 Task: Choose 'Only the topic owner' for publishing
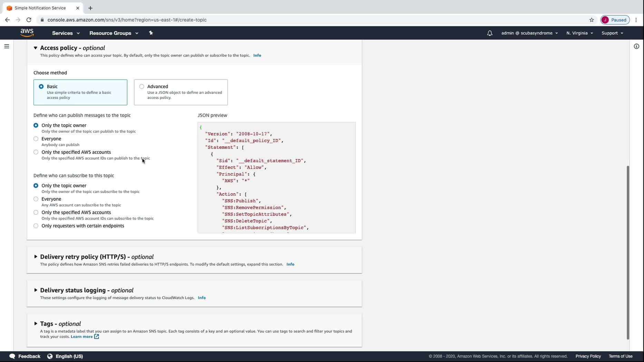pos(36,125)
